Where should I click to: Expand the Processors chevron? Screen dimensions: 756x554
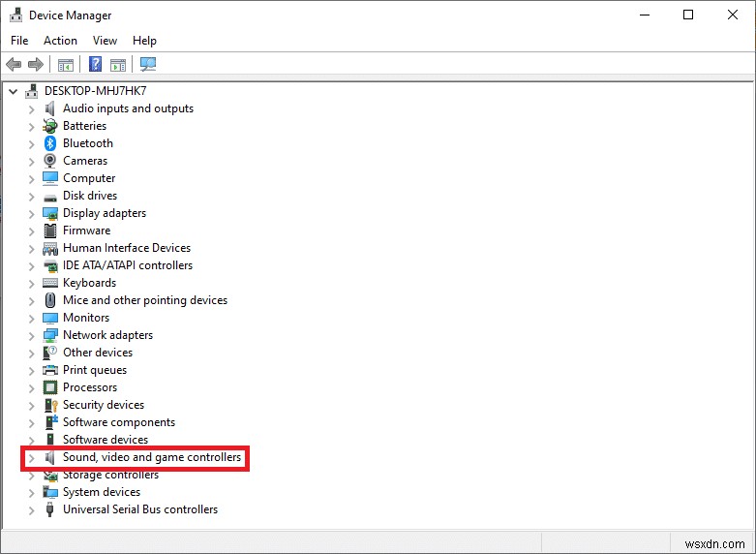coord(32,388)
